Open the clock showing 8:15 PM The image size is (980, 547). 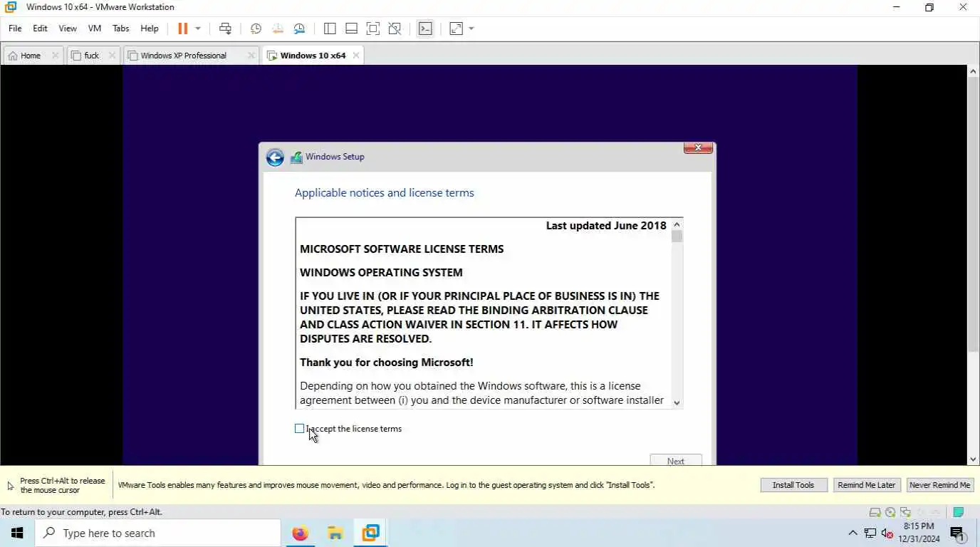(919, 533)
